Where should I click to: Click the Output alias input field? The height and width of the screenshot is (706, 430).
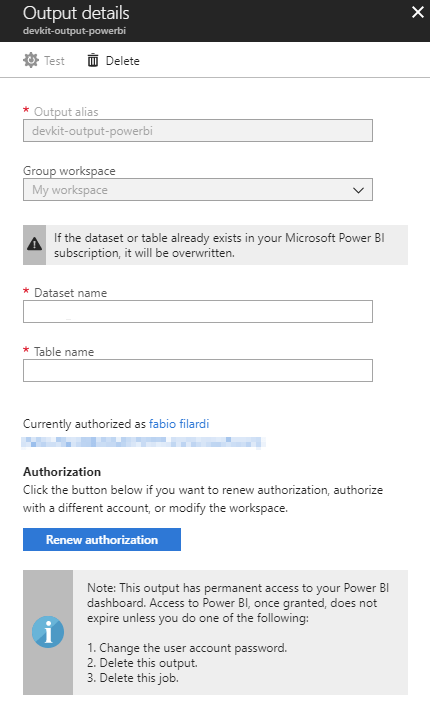tap(198, 131)
